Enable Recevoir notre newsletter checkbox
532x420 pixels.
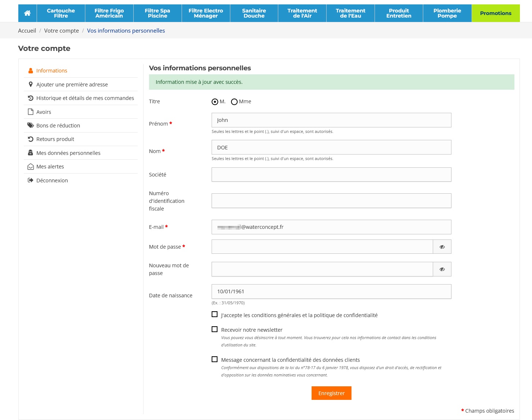[x=215, y=330]
